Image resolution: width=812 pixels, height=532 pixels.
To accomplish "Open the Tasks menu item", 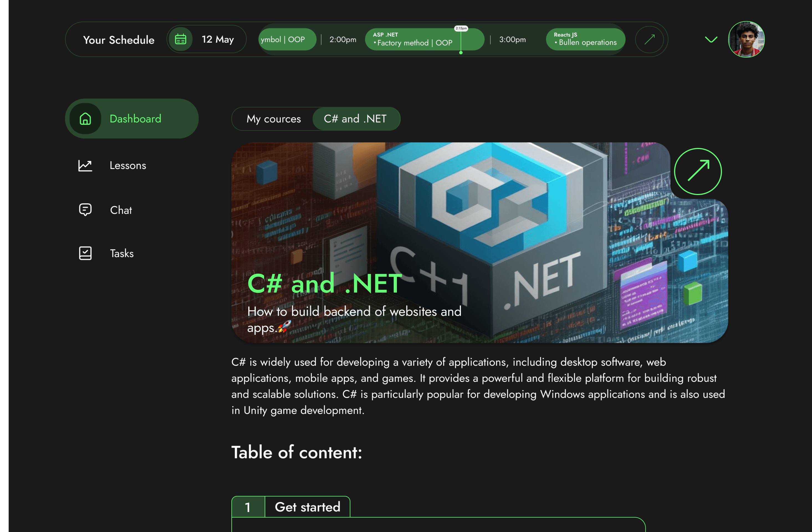I will [x=121, y=253].
